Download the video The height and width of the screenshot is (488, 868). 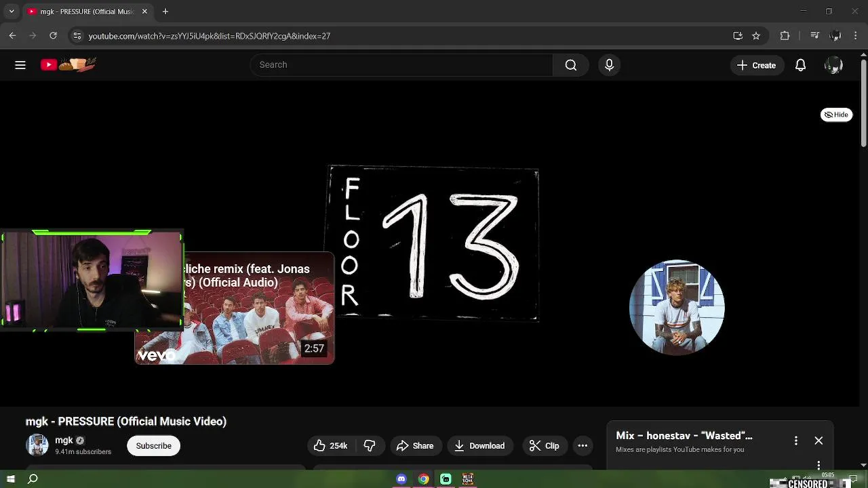click(479, 445)
